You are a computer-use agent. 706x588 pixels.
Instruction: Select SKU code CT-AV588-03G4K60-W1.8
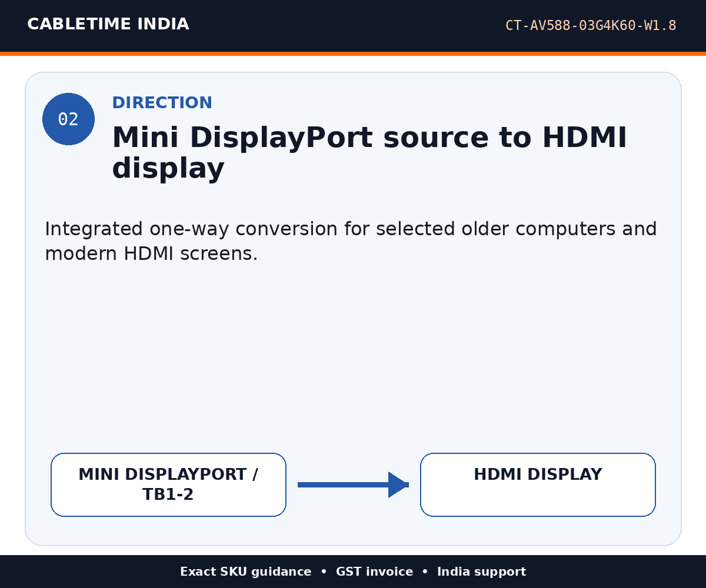[x=591, y=26]
